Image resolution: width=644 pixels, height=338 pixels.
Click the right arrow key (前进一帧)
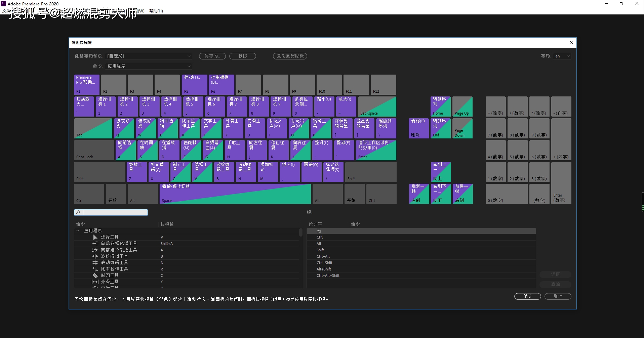tap(463, 194)
